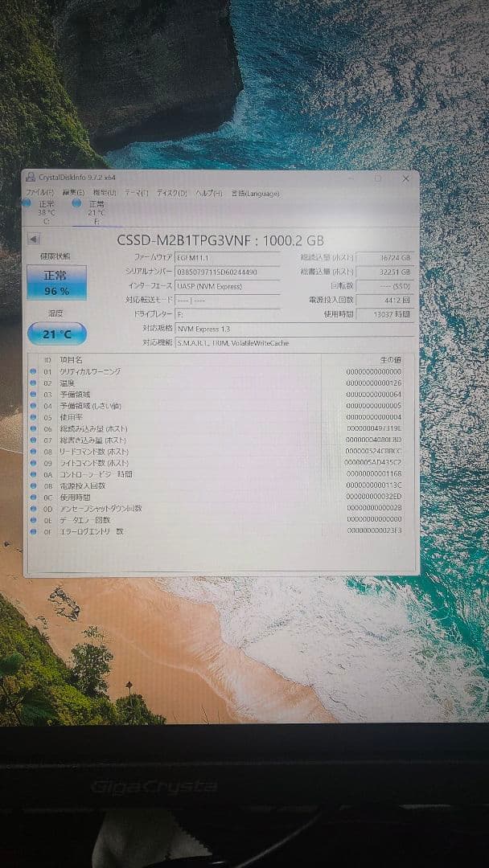
Task: Select drive F: status indicator
Action: (91, 212)
